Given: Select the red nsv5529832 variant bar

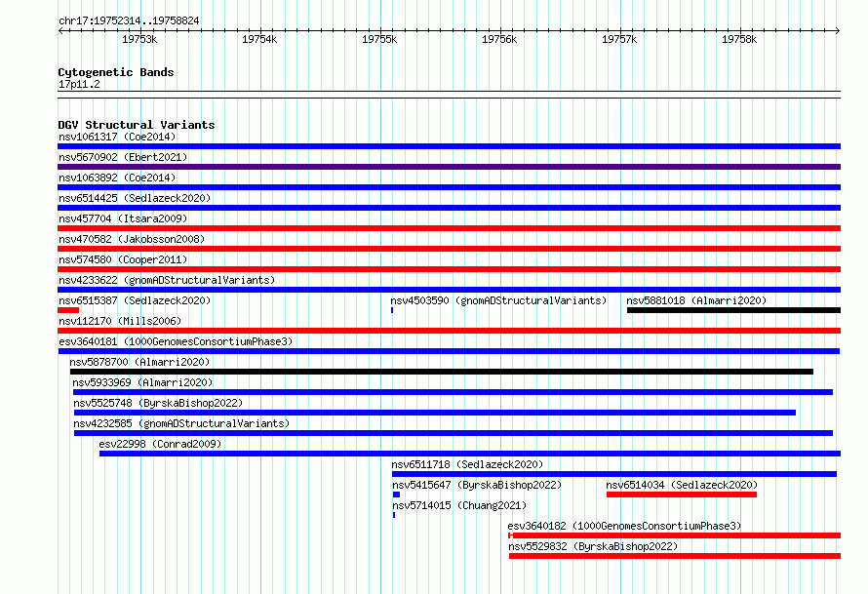Looking at the screenshot, I should click(x=675, y=556).
